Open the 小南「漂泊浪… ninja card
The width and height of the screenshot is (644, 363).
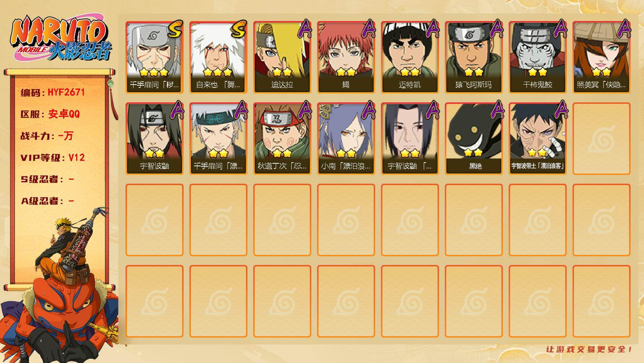(x=346, y=139)
